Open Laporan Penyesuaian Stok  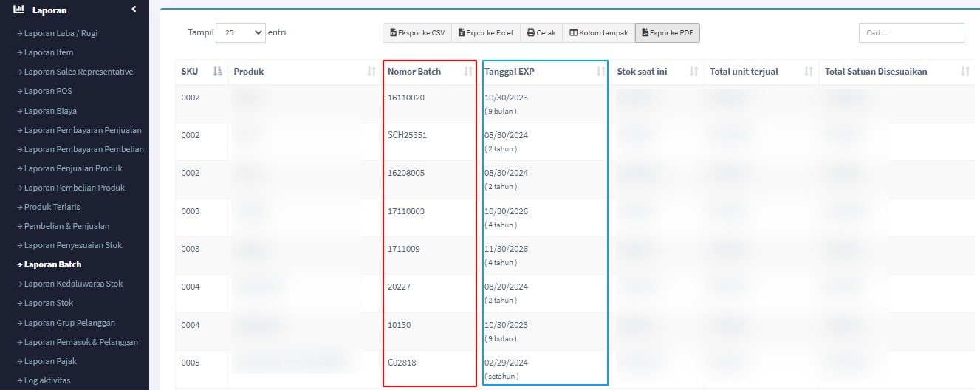click(69, 245)
